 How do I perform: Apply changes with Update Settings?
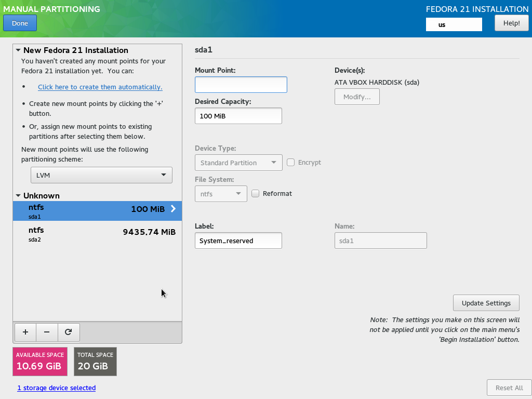point(486,302)
